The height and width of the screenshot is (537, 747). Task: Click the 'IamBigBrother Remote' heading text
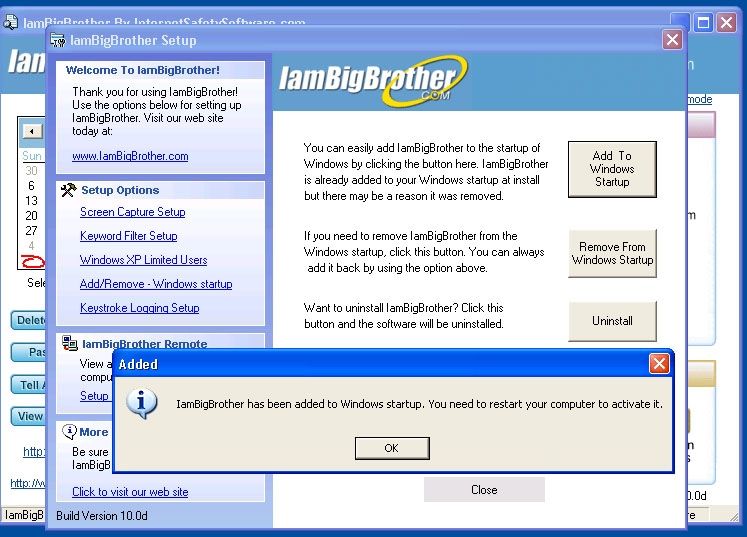click(x=145, y=344)
